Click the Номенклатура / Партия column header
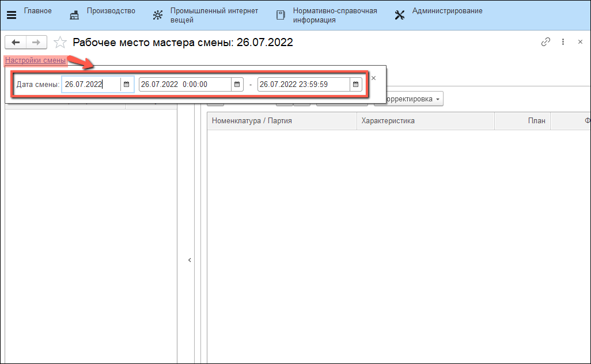Screen dimensions: 591x364 [x=252, y=121]
